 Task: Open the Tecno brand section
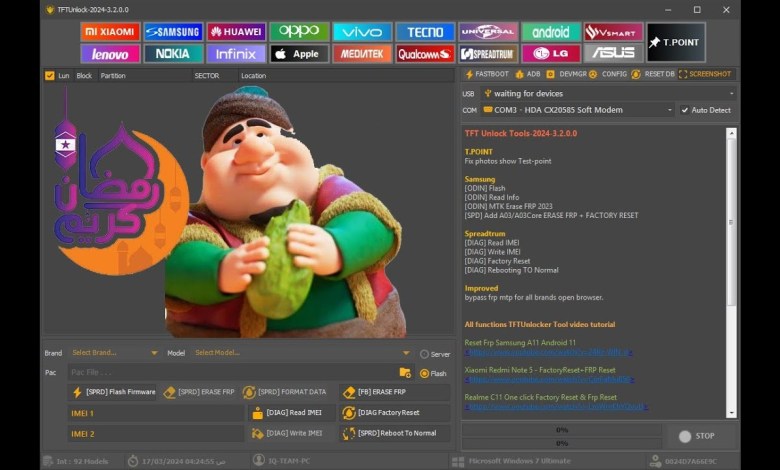[425, 32]
